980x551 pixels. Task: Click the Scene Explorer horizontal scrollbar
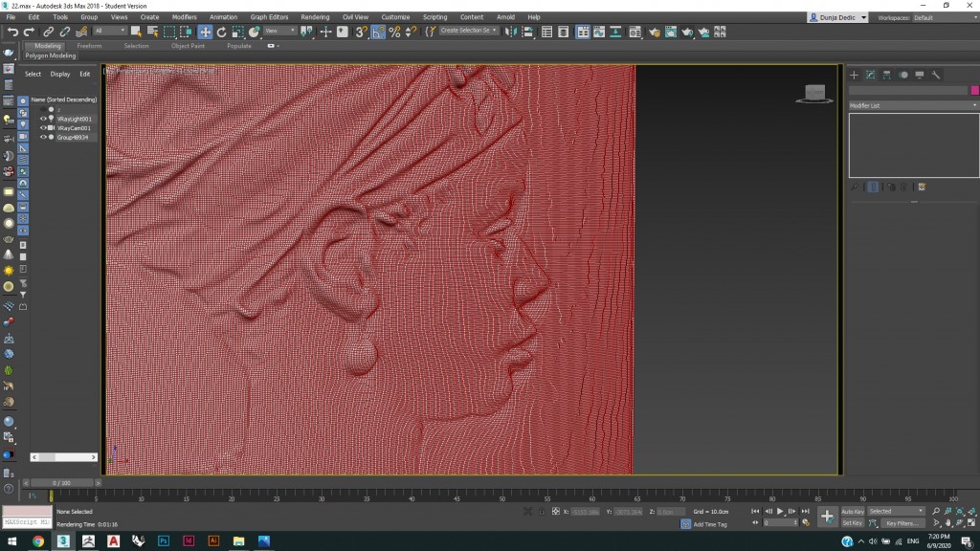[64, 457]
